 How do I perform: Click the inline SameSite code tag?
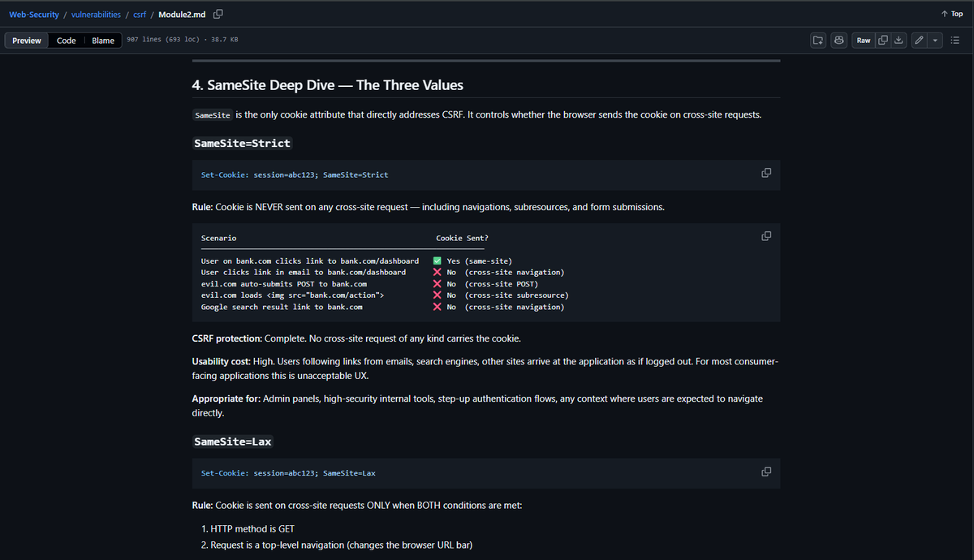pyautogui.click(x=213, y=115)
